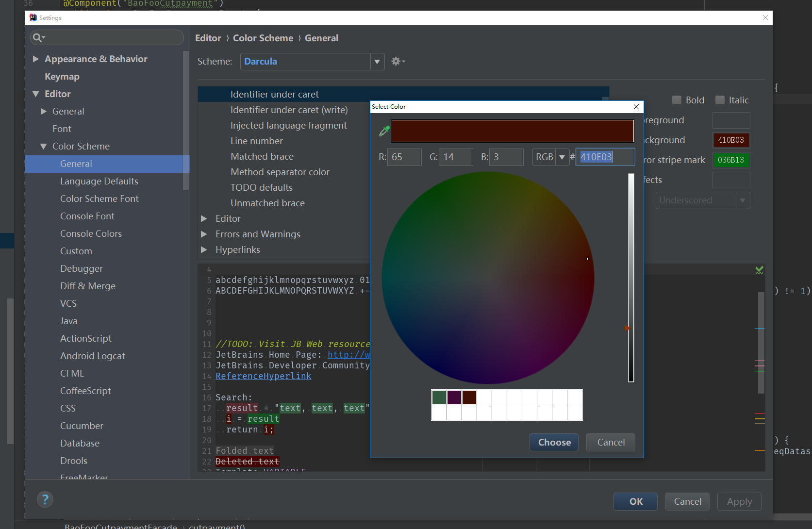Screen dimensions: 812x529
Task: Open Color Scheme Font settings
Action: point(99,198)
